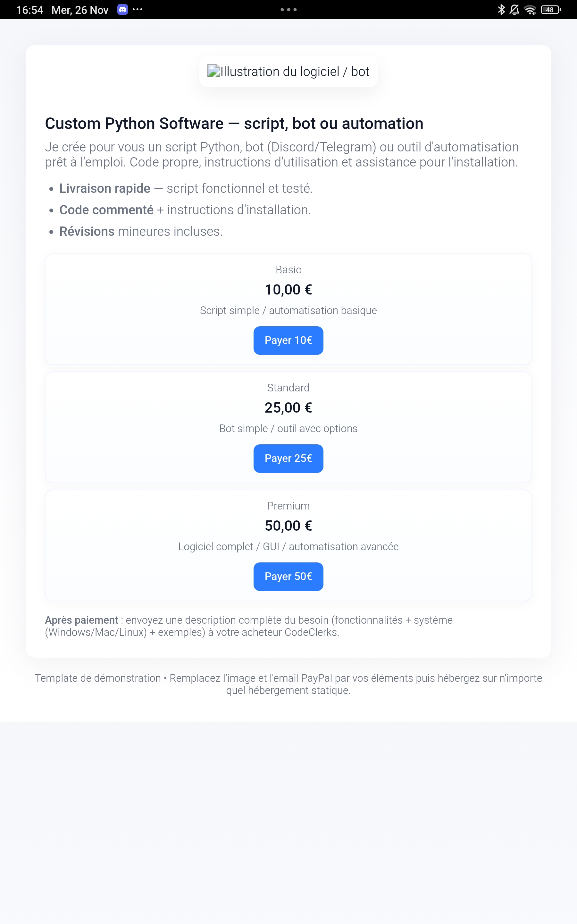
Task: Open the battery indicator showing 48
Action: (550, 10)
